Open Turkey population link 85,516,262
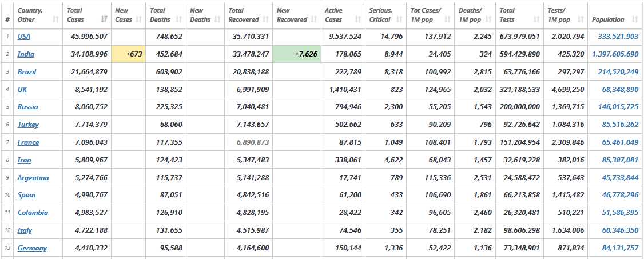Screen dimensions: 644x259 point(620,125)
